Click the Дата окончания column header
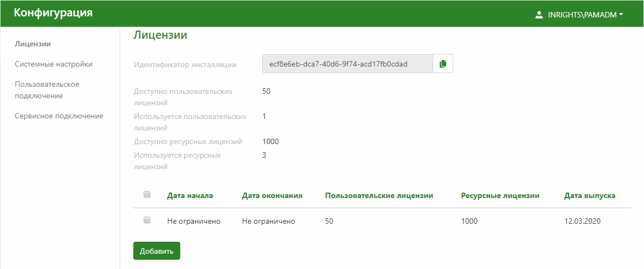The width and height of the screenshot is (644, 269). [272, 195]
